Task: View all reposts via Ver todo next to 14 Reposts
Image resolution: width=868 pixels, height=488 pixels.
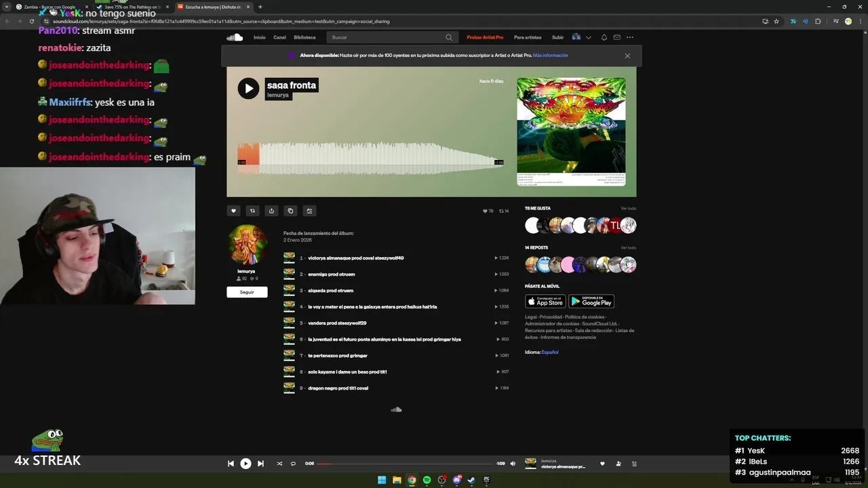Action: (x=628, y=248)
